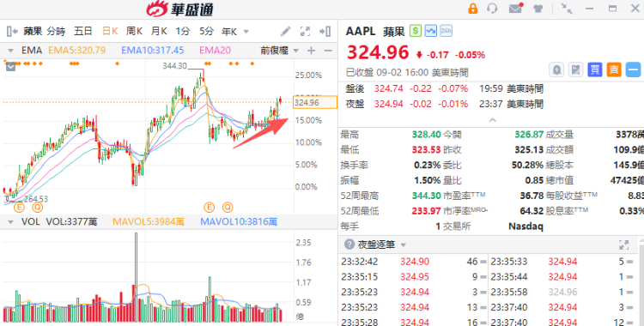644x326 pixels.
Task: Click the first E earnings marker
Action: [19, 208]
